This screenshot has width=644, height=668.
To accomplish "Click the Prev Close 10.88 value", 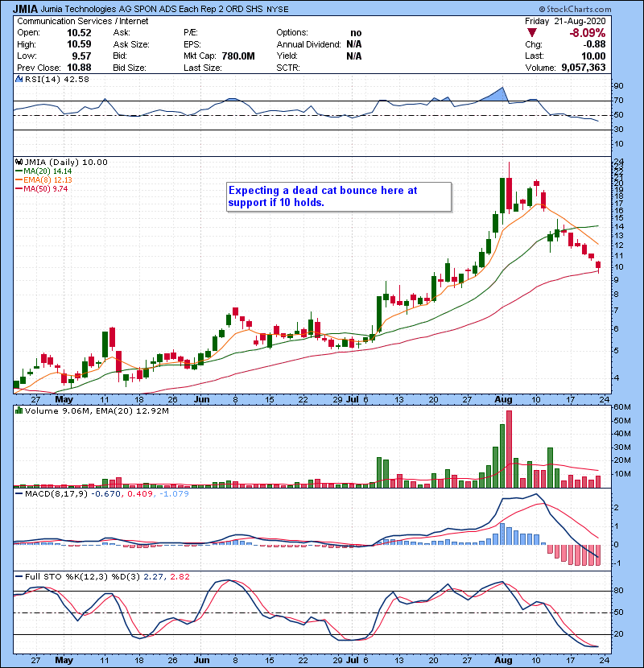I will click(79, 68).
